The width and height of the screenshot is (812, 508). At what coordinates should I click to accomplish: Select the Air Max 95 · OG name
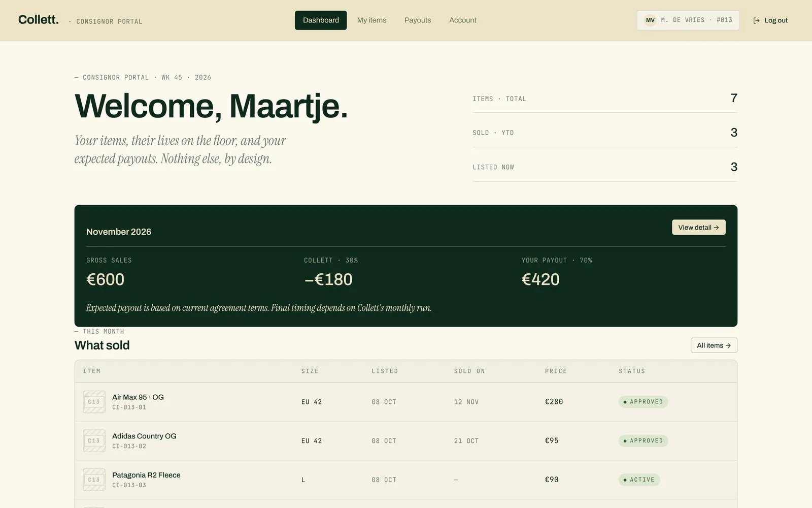point(138,397)
